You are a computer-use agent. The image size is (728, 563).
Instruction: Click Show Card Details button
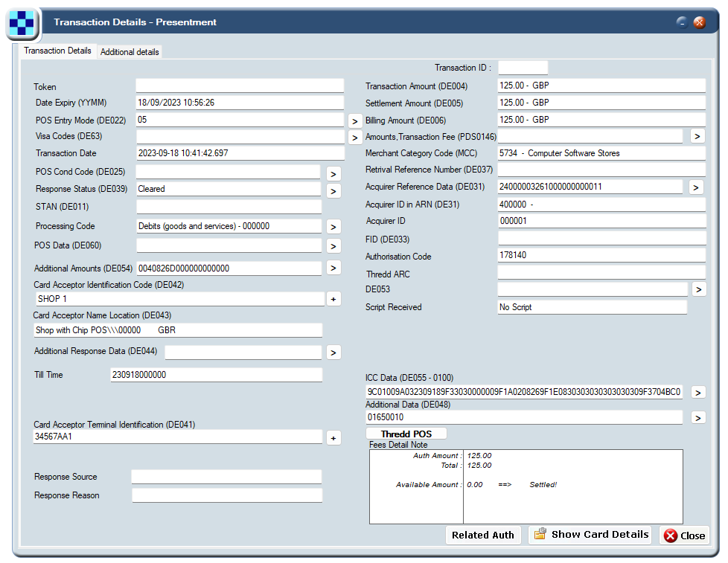590,535
